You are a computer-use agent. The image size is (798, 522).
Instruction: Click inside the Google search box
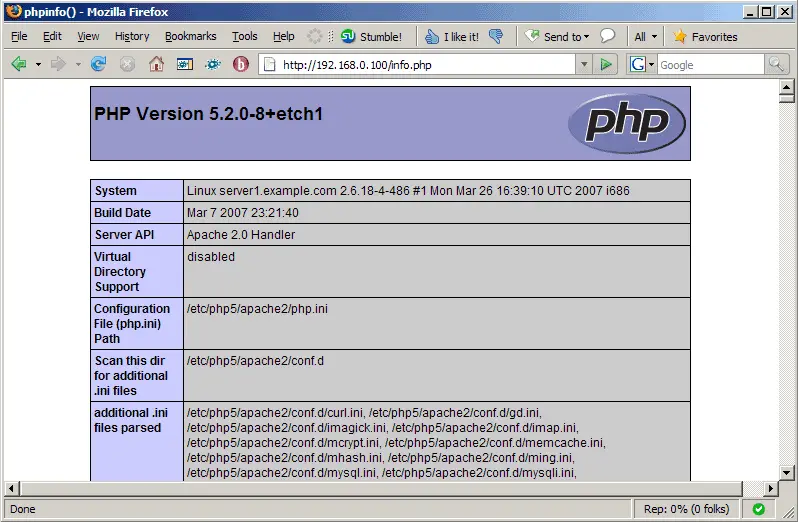(x=711, y=65)
